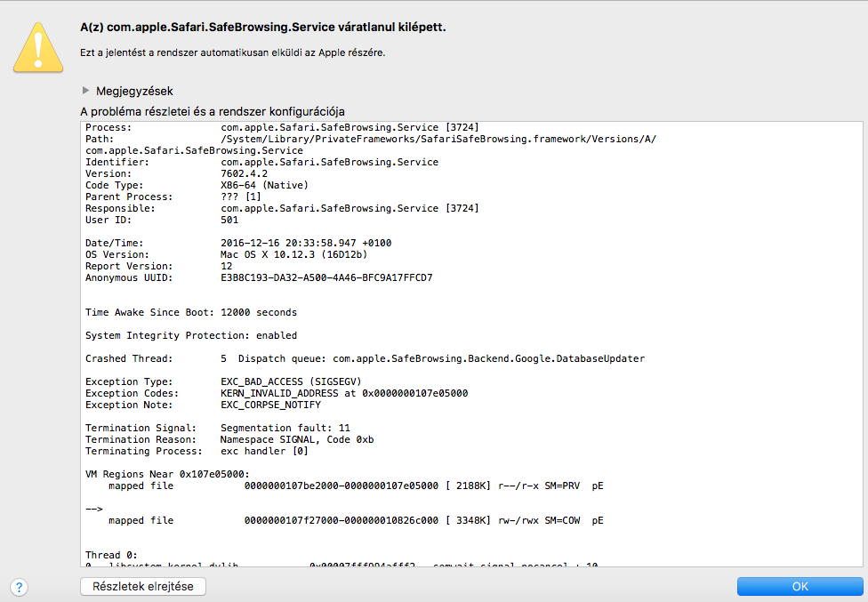Click the Terminating Process exc handler line
Screen dimensions: 868x602
pos(197,452)
